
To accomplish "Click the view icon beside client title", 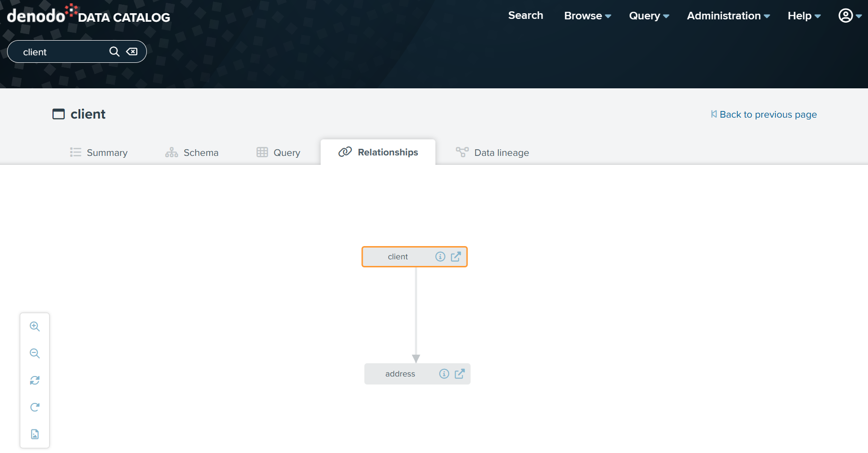I will click(x=59, y=114).
